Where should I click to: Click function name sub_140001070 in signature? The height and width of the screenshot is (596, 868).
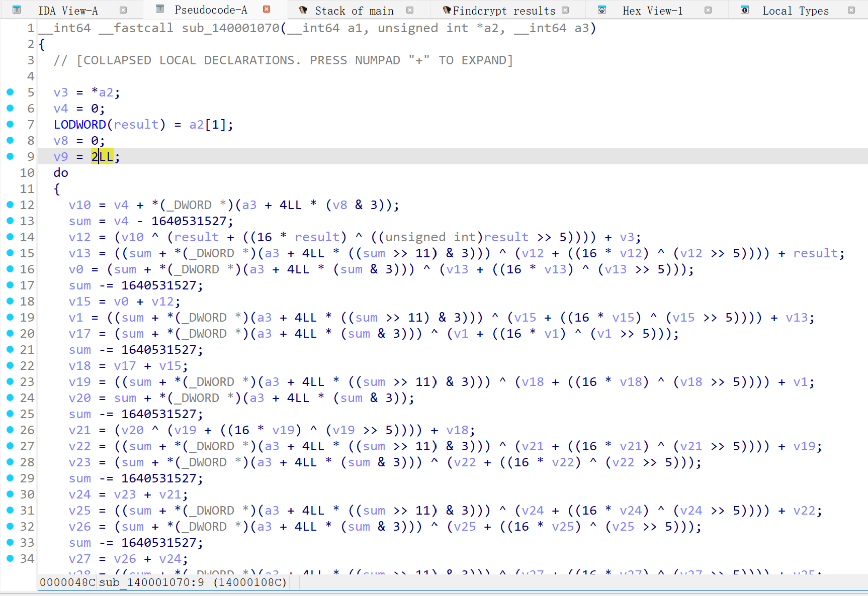point(230,28)
